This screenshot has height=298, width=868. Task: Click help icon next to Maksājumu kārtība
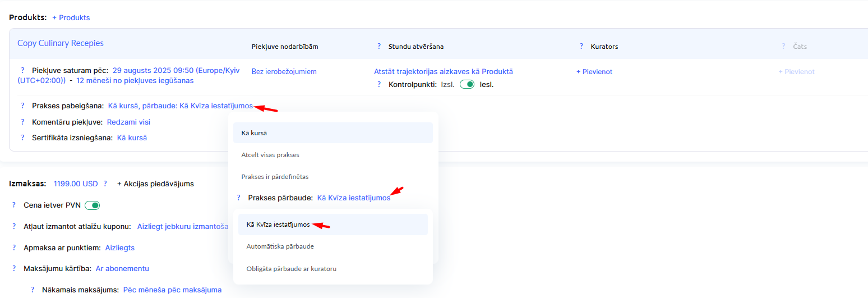[14, 269]
